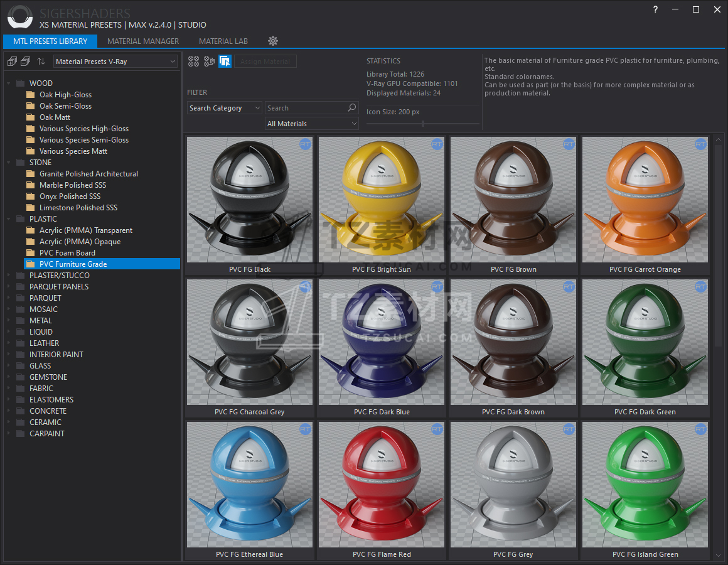Click the folder icon beside Marble Polished SSS

[x=31, y=185]
